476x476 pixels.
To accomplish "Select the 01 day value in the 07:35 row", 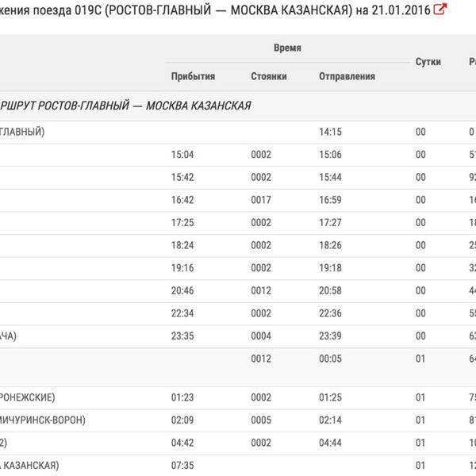I will coord(420,466).
